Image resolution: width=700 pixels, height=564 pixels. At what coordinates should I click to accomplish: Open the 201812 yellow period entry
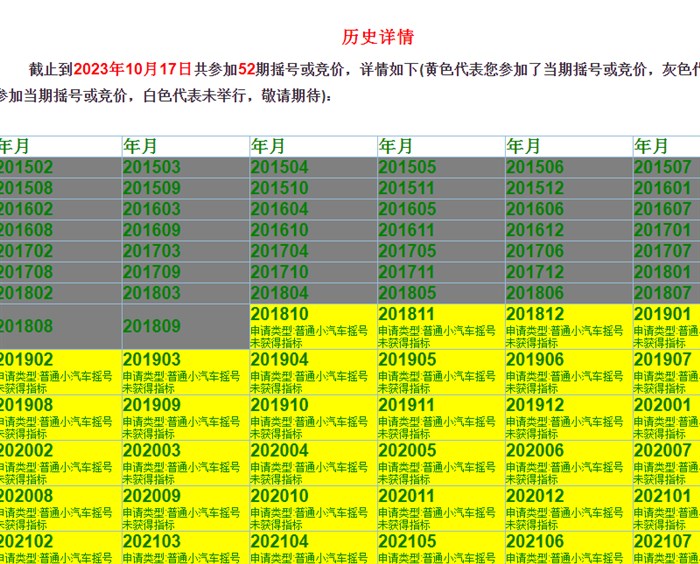click(x=569, y=327)
